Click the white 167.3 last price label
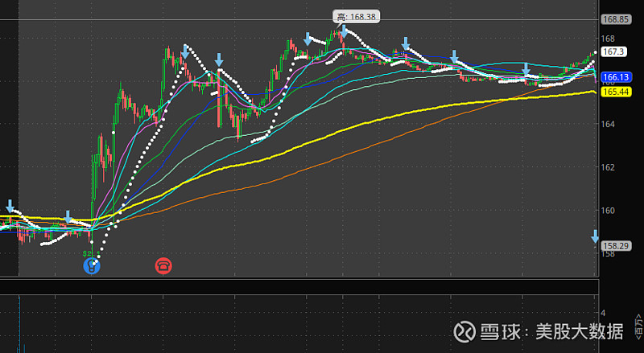The image size is (644, 353). [613, 51]
